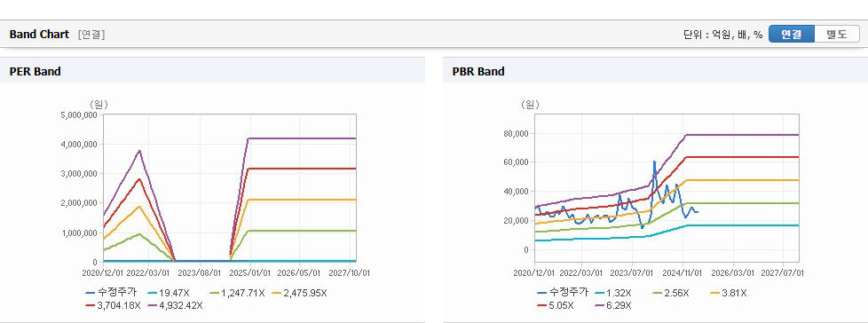Click 2027/10/01 date on PER chart

pyautogui.click(x=350, y=272)
